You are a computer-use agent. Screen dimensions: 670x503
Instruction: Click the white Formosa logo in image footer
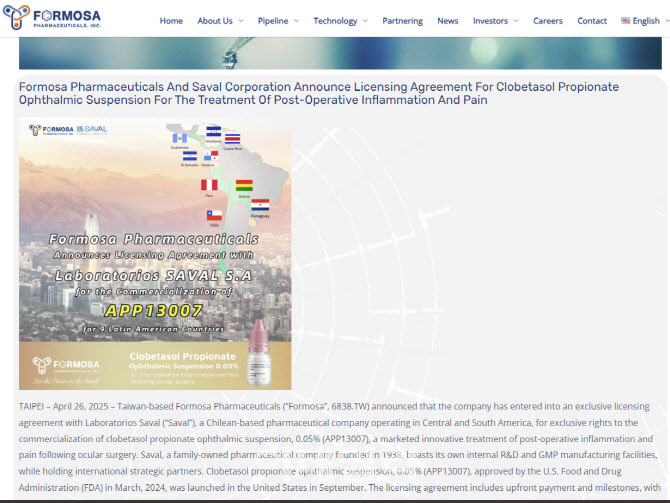(x=66, y=365)
